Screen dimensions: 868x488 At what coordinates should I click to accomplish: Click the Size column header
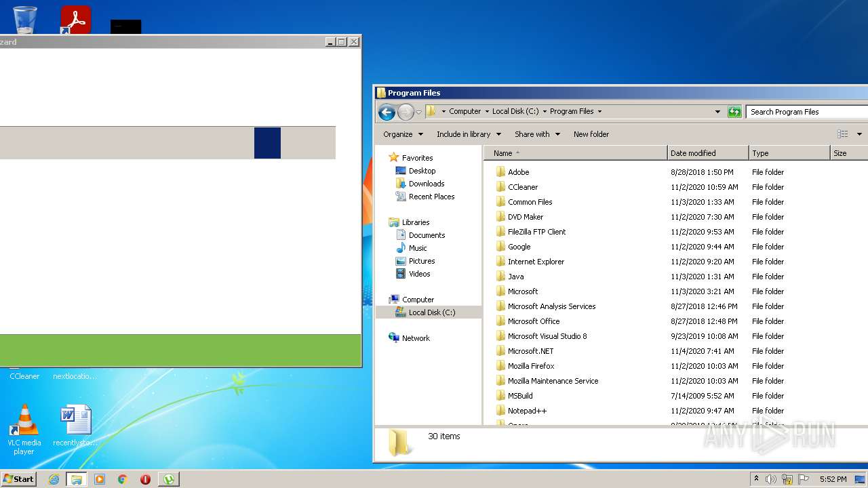(x=849, y=153)
